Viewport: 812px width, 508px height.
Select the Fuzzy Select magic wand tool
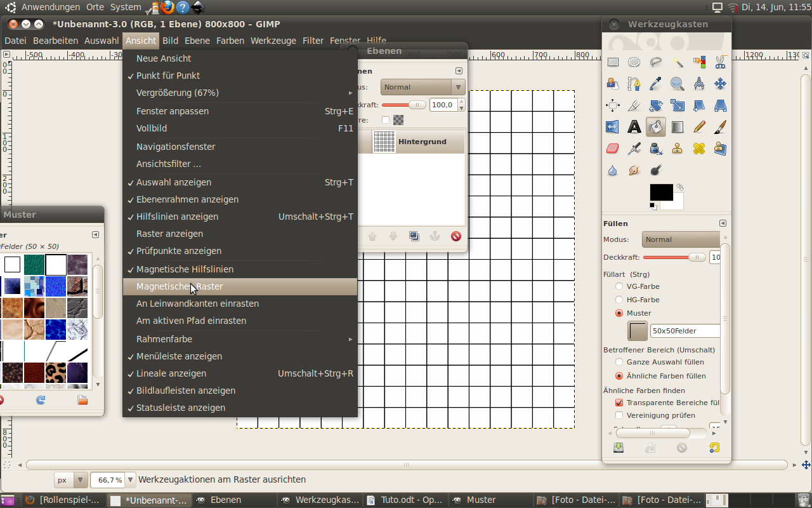click(678, 62)
